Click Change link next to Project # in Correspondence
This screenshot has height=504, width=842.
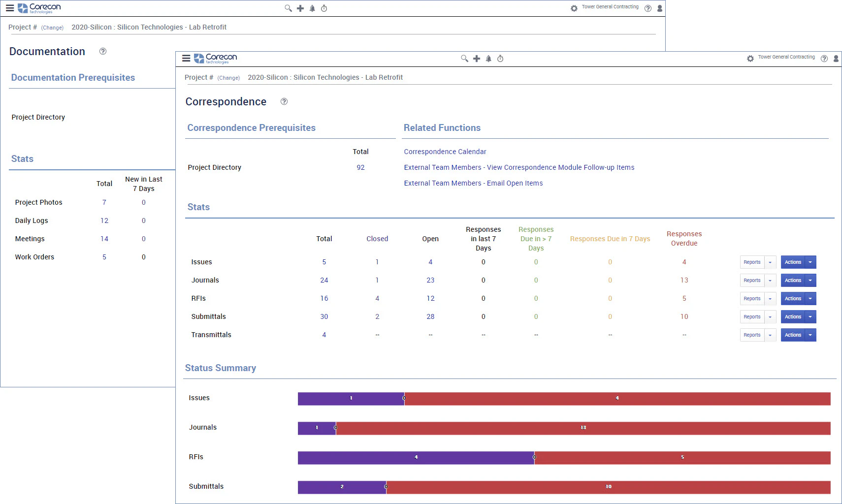(228, 78)
